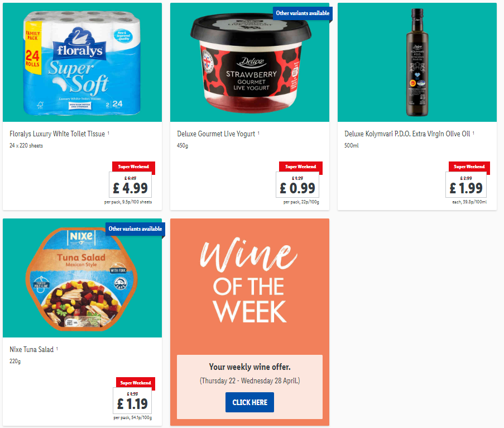Click Other variants available badge on tuna salad

point(135,229)
